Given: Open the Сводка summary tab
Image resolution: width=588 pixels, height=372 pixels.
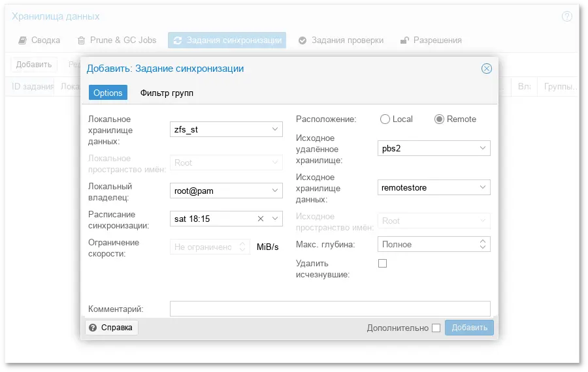Looking at the screenshot, I should point(39,40).
